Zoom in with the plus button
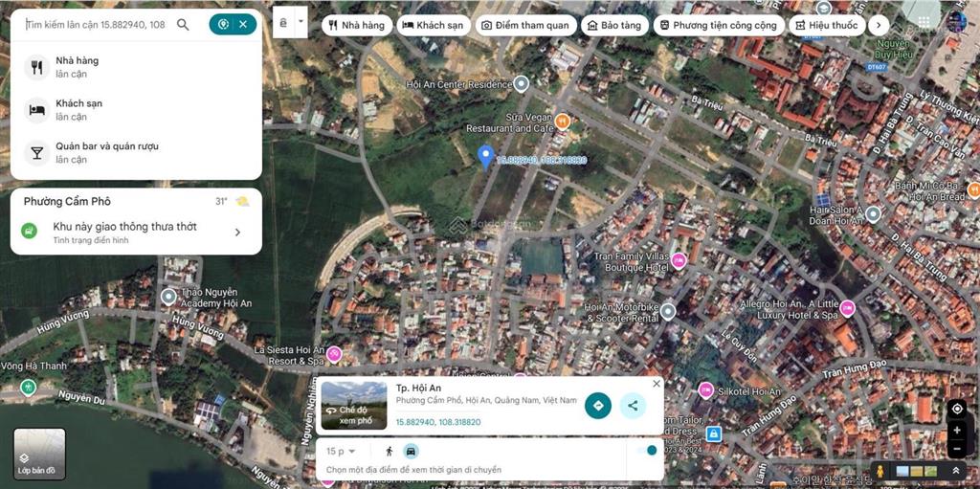This screenshot has height=489, width=980. point(956,431)
